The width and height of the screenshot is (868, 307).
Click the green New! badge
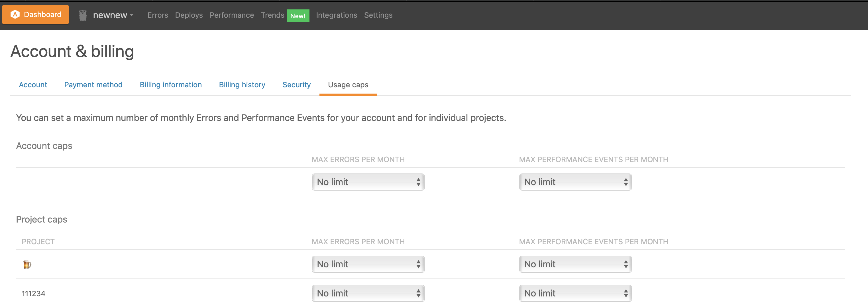pos(298,15)
